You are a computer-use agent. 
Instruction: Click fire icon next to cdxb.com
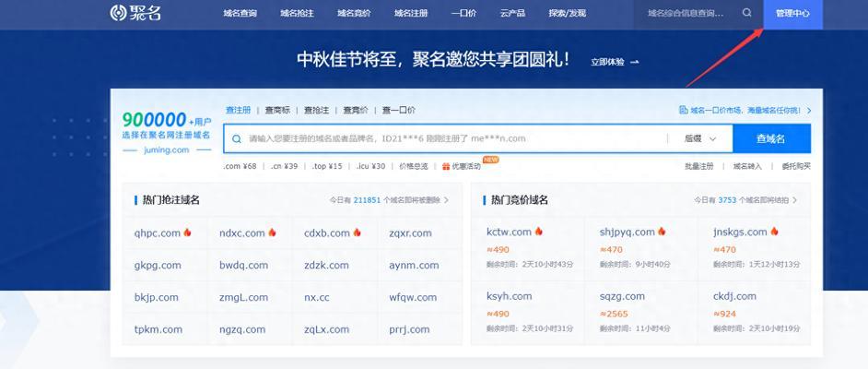click(x=357, y=232)
